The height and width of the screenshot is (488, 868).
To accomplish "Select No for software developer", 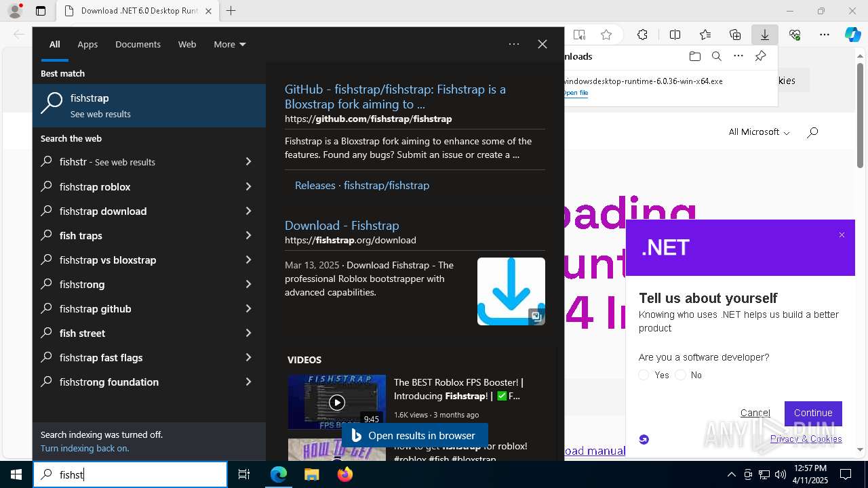I will [x=680, y=375].
